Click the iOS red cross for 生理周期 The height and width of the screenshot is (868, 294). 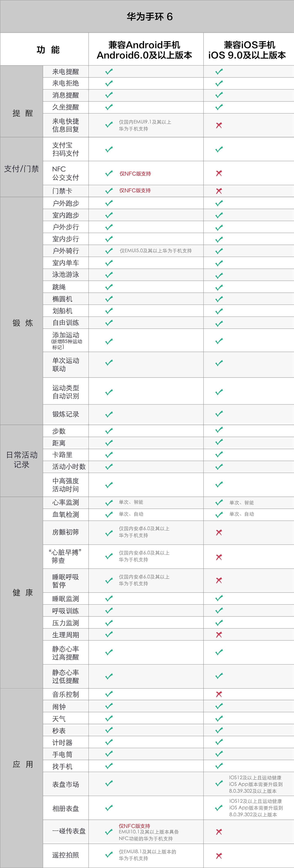pyautogui.click(x=219, y=635)
